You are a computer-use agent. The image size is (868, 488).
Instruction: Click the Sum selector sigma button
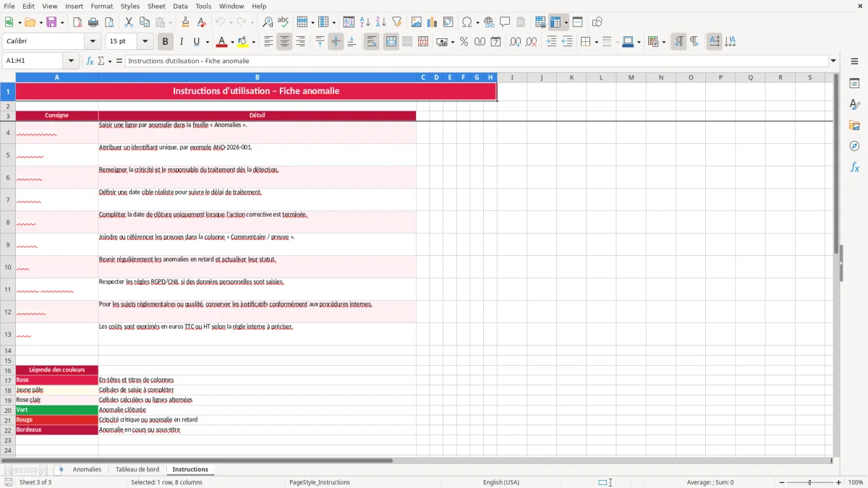pyautogui.click(x=101, y=61)
